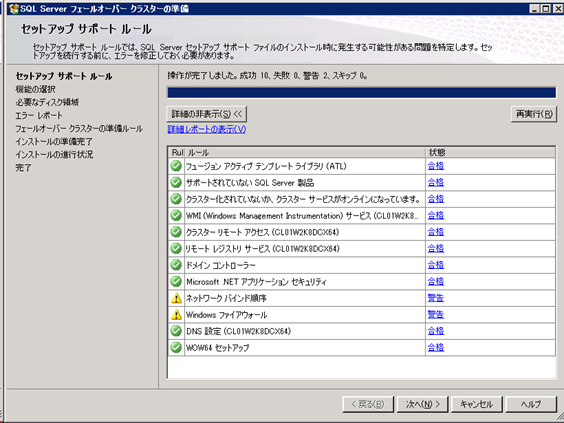
Task: Open the 警告 status link for ネットワーク バインド順序
Action: tap(436, 298)
